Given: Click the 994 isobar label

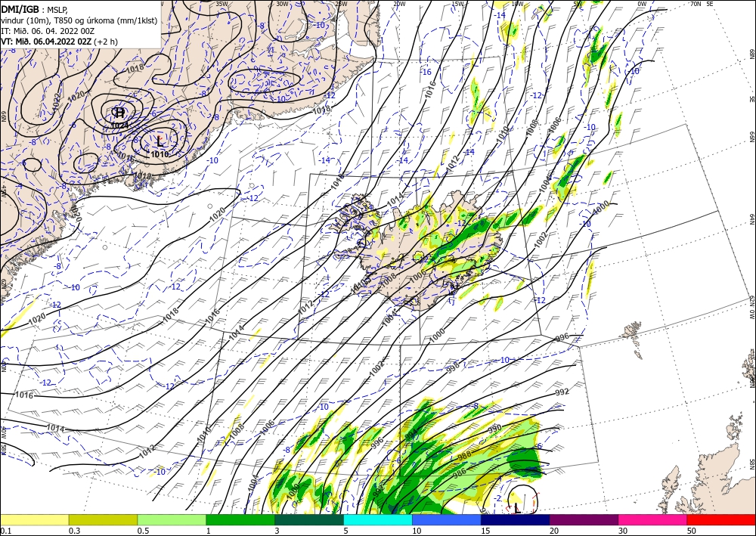Looking at the screenshot, I should tap(411, 434).
